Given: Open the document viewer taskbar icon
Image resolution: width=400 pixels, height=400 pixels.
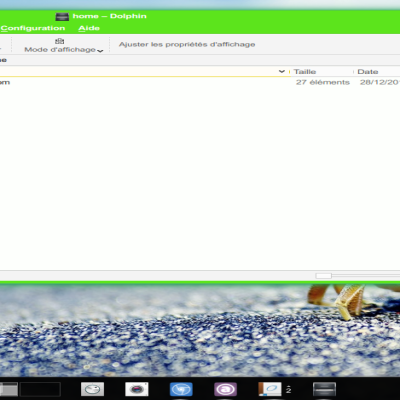Looking at the screenshot, I should pyautogui.click(x=270, y=389).
